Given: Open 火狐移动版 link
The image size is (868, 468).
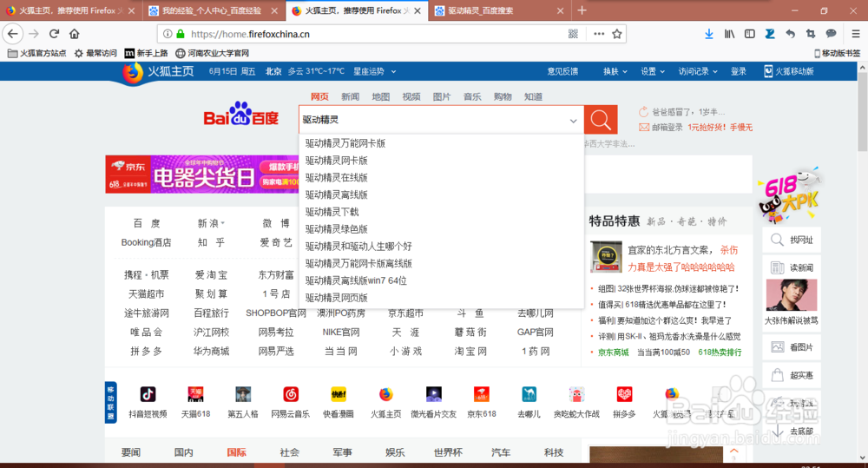Looking at the screenshot, I should pos(789,71).
